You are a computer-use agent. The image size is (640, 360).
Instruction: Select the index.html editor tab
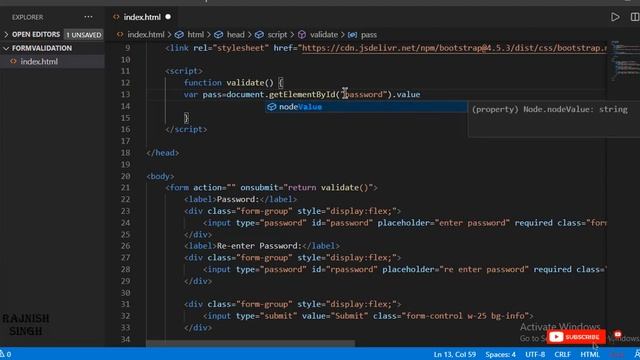(142, 17)
